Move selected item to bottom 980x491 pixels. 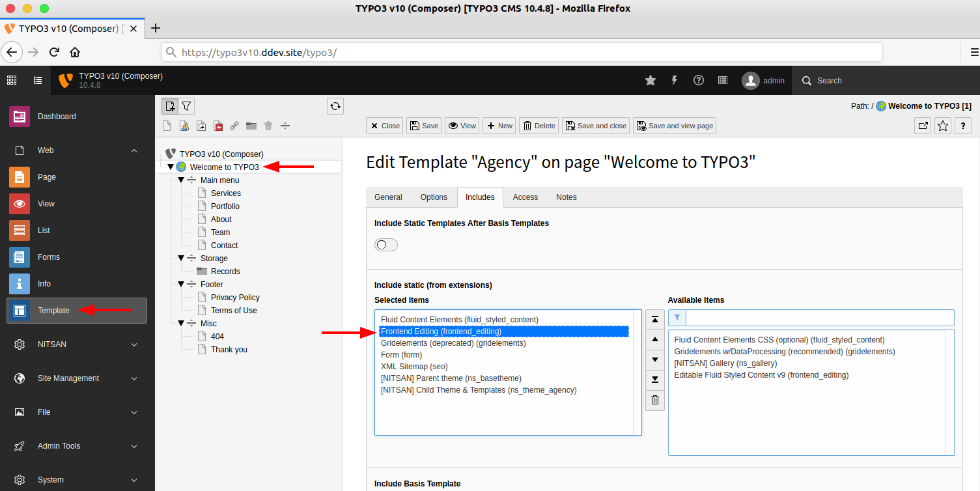coord(655,380)
